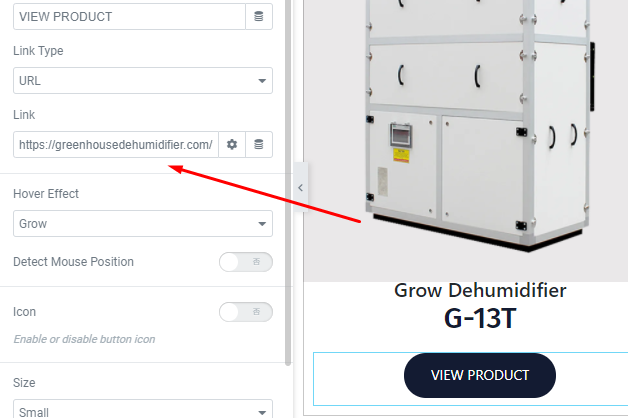Screen dimensions: 628x418
Task: Click the VIEW PRODUCT button in preview
Action: click(480, 375)
